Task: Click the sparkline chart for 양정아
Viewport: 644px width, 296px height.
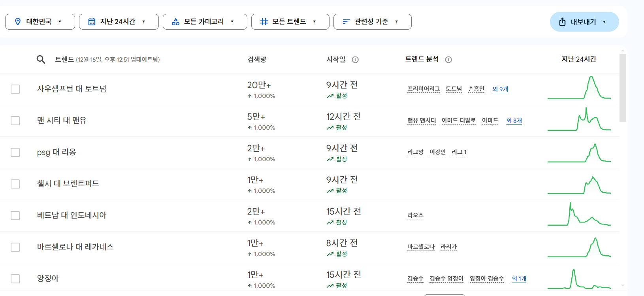Action: point(579,279)
